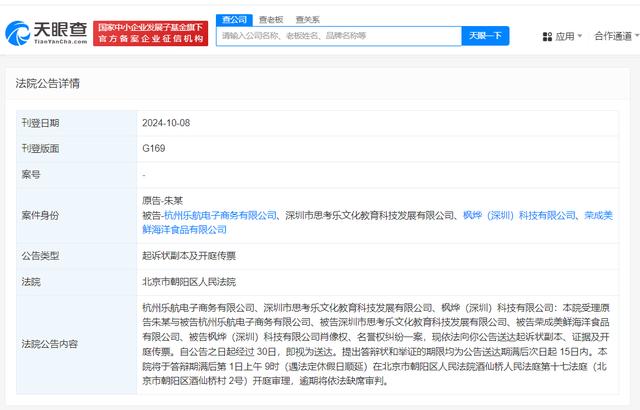Click the 法院公告详情 section heading

pos(47,83)
